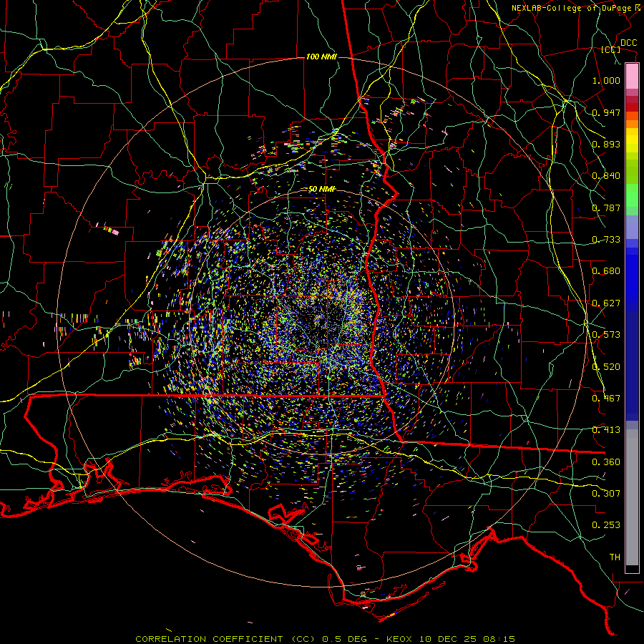Click the 0.253 legend value

606,525
